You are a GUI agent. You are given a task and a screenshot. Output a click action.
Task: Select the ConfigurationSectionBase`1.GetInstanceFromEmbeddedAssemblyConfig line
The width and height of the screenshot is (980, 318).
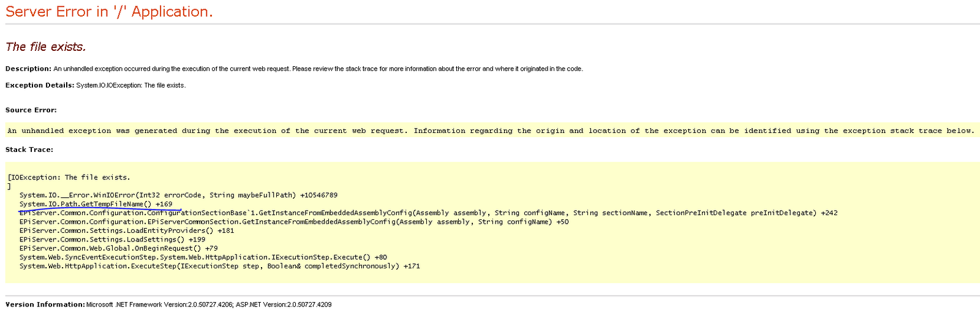(428, 213)
